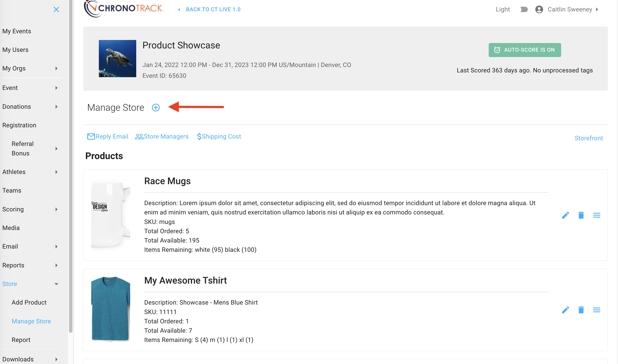Screen dimensions: 618x364
Task: Select Teams in the sidebar
Action: click(x=11, y=190)
